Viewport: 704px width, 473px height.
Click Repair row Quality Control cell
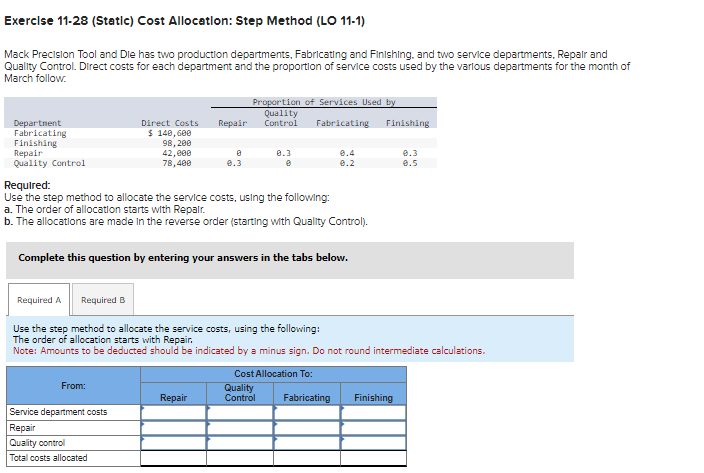pos(240,428)
